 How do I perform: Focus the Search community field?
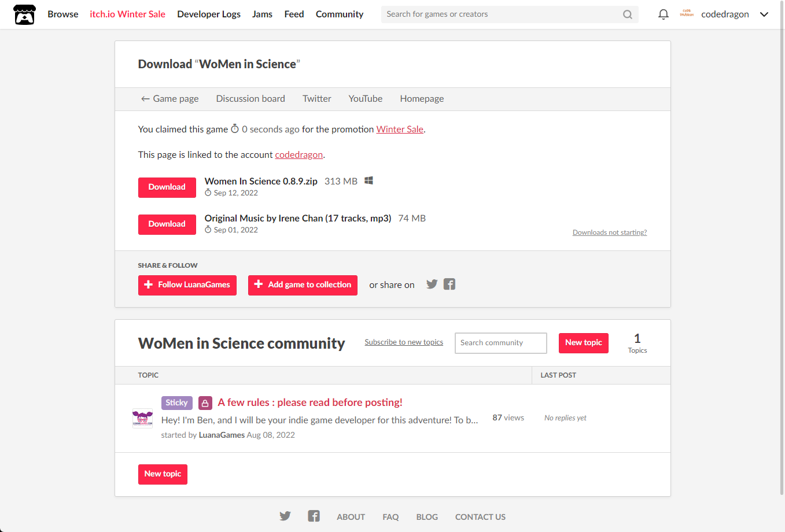(x=501, y=343)
